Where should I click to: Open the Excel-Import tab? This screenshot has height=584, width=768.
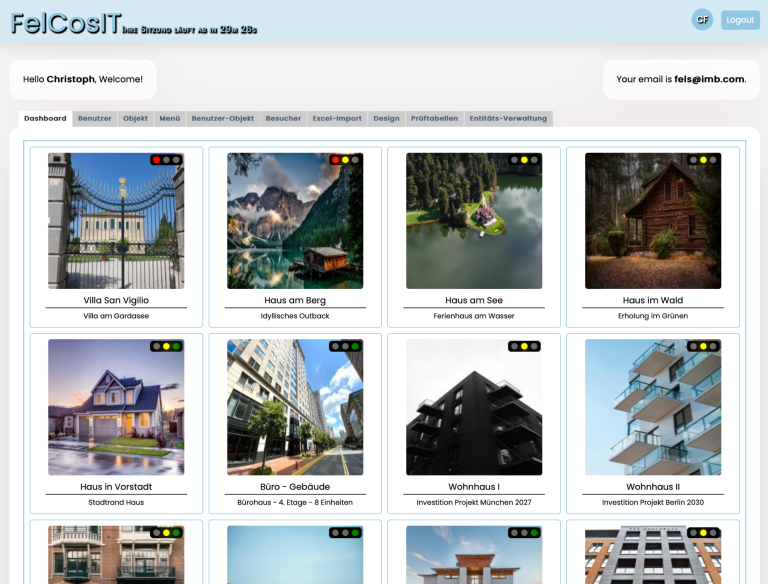[337, 119]
